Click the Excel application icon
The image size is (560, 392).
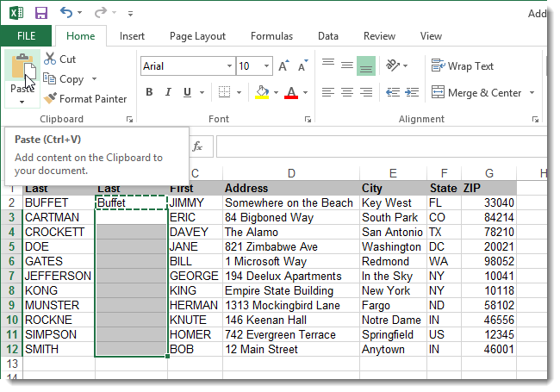[x=16, y=13]
